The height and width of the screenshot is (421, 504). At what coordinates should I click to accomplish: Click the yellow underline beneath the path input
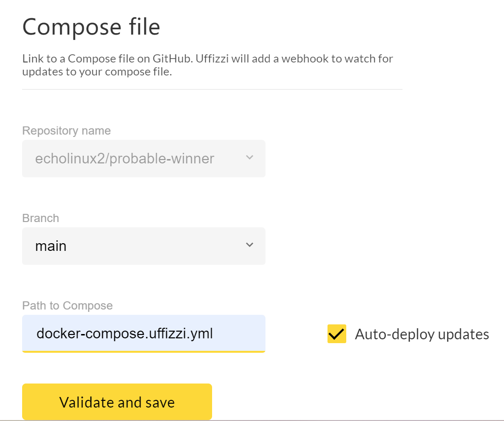pyautogui.click(x=143, y=351)
